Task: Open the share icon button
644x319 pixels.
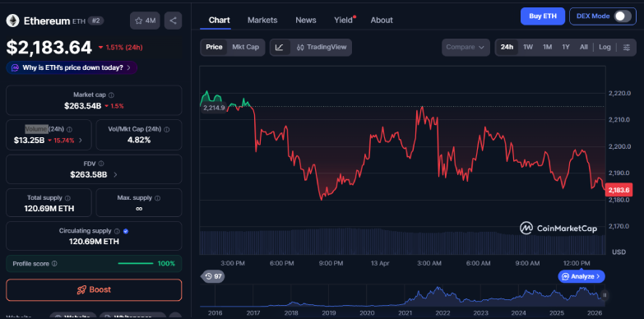Action: point(173,21)
